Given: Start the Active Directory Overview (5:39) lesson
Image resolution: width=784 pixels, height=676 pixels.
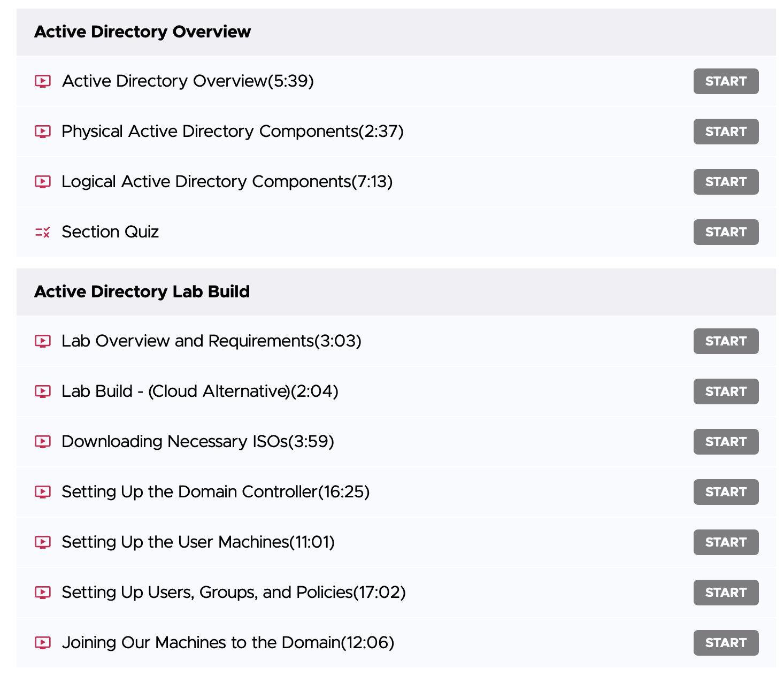Looking at the screenshot, I should coord(726,81).
